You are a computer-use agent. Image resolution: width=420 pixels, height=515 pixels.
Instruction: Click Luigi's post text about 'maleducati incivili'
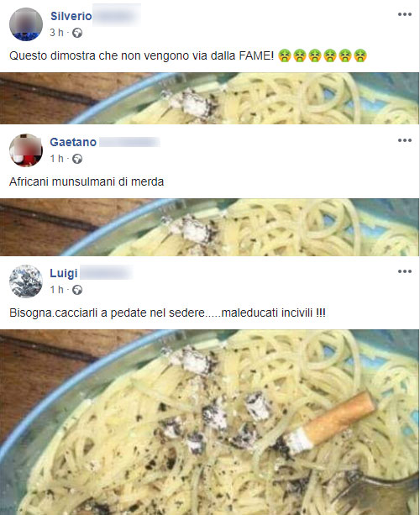point(167,313)
